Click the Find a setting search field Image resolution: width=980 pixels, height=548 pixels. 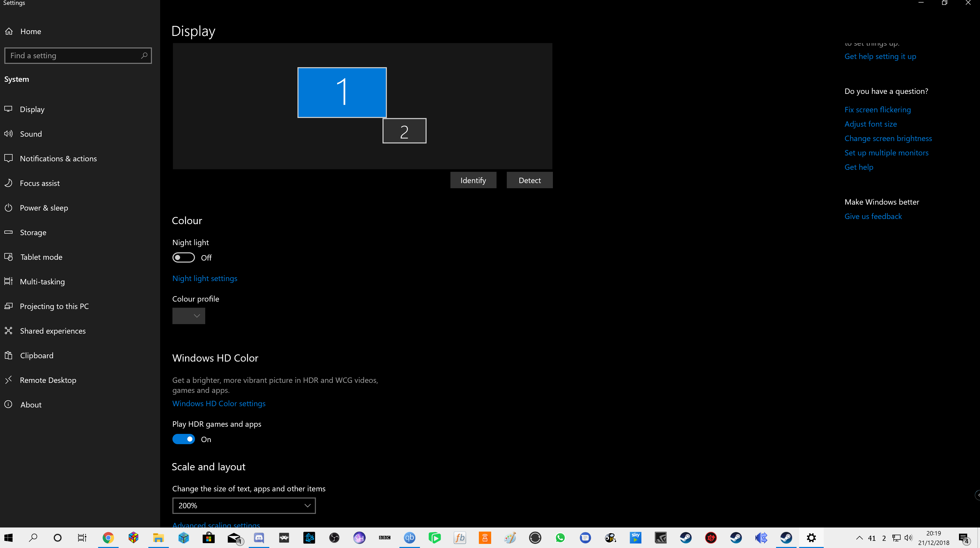point(78,56)
